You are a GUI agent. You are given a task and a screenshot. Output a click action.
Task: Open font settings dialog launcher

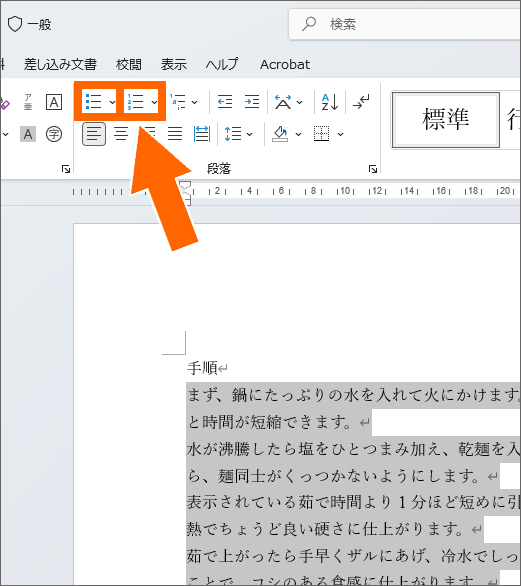pos(66,169)
